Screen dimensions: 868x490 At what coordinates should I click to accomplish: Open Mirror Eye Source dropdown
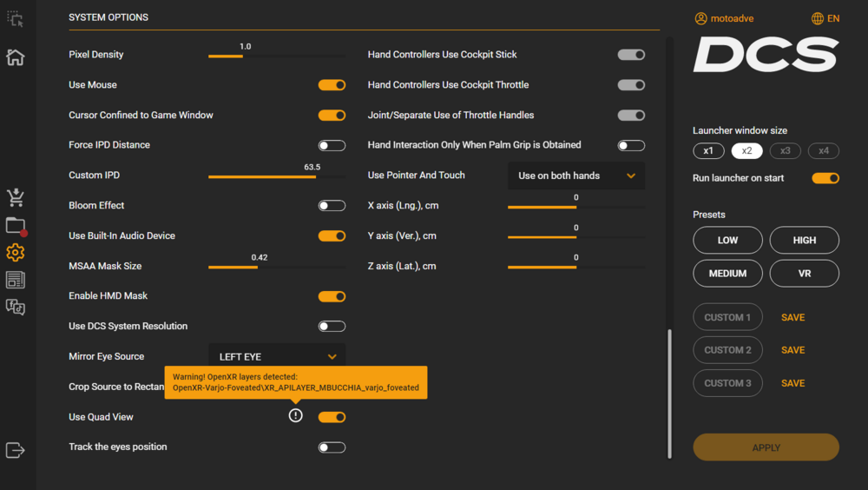277,356
